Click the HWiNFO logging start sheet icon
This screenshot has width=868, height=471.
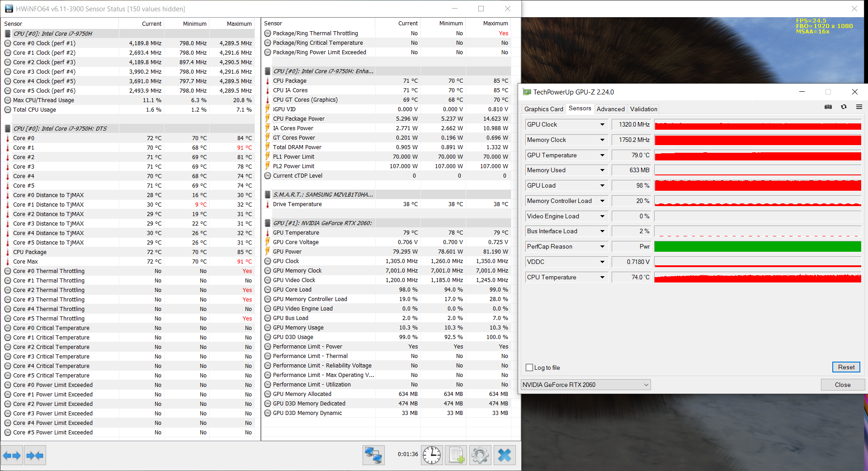[456, 455]
